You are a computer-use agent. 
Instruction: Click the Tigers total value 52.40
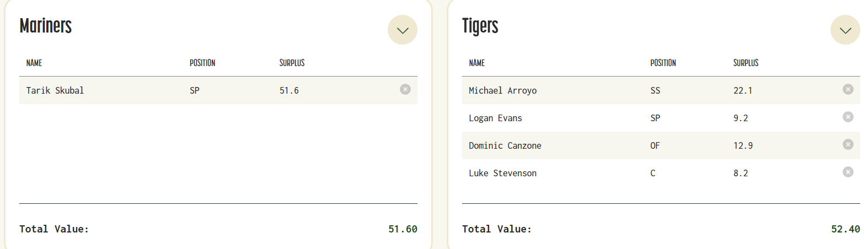845,229
